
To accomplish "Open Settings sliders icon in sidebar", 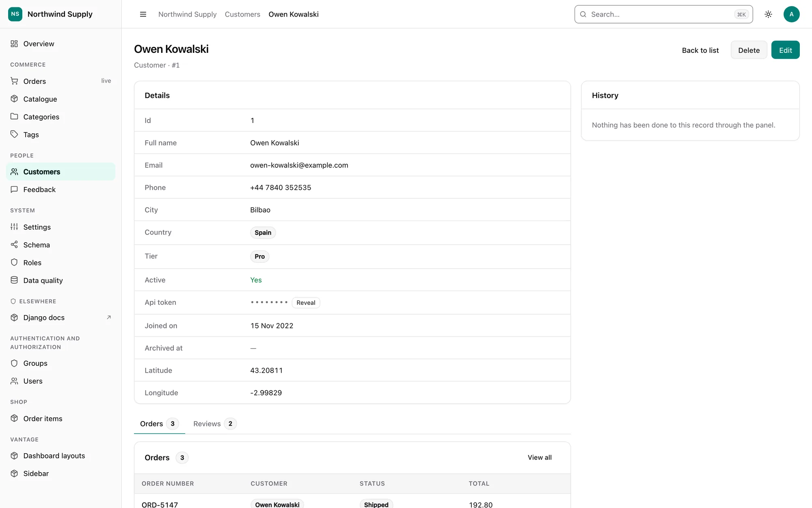I will [x=14, y=227].
